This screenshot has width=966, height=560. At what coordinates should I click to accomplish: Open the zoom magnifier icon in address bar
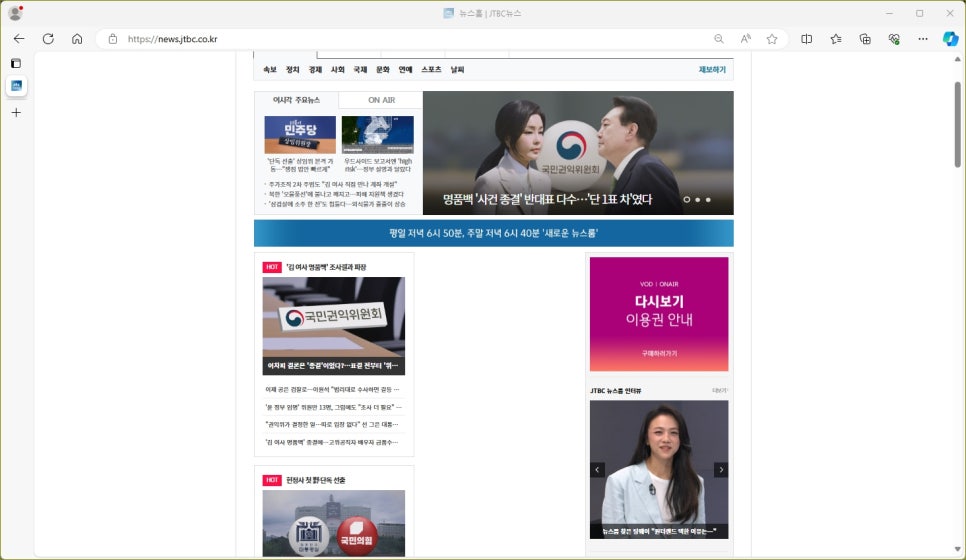(x=718, y=39)
